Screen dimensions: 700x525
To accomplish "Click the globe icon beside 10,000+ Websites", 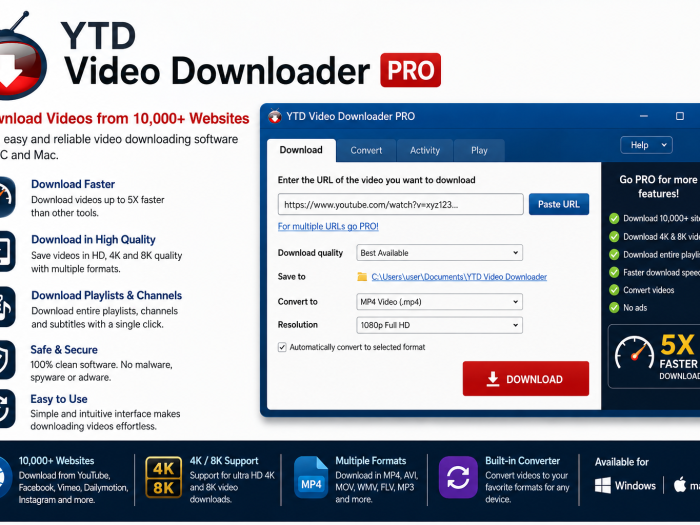I will pyautogui.click(x=5, y=477).
